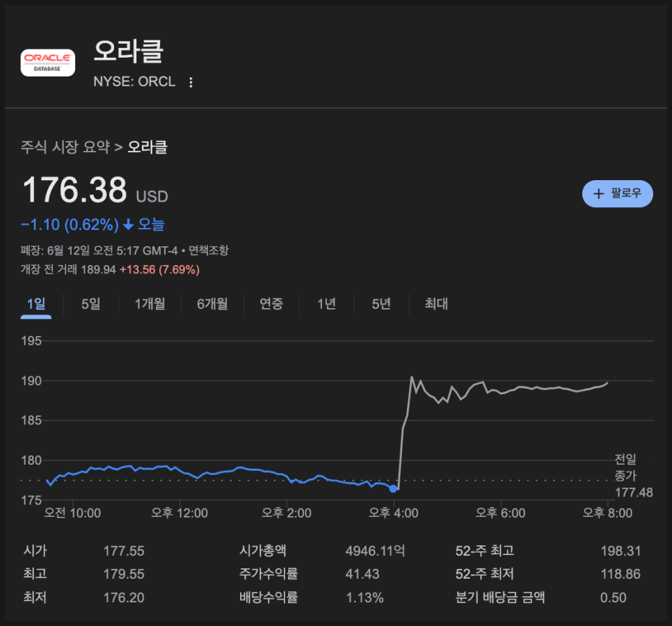Click the 배당수익률 value 1.13%

pyautogui.click(x=365, y=597)
